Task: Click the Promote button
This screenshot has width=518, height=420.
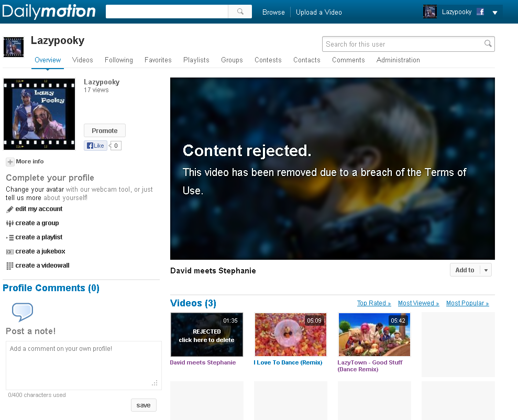Action: pos(105,131)
